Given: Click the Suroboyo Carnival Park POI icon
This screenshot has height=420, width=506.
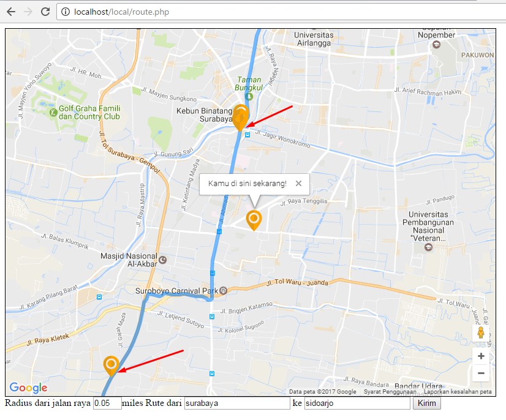Looking at the screenshot, I should [x=223, y=289].
